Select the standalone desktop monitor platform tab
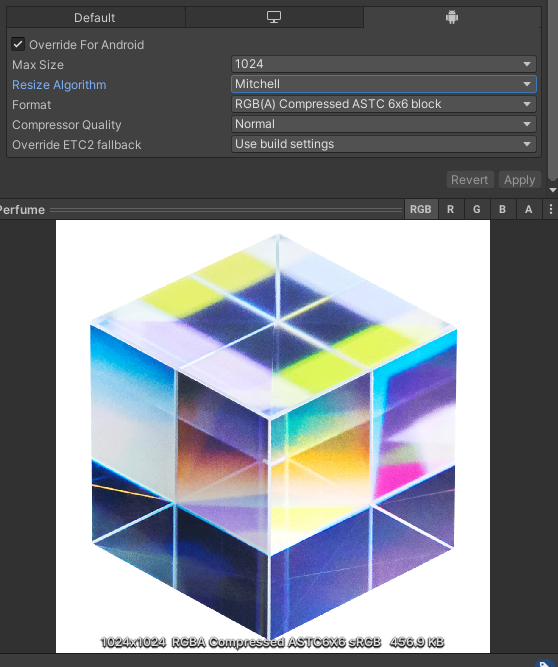558x667 pixels. [274, 17]
